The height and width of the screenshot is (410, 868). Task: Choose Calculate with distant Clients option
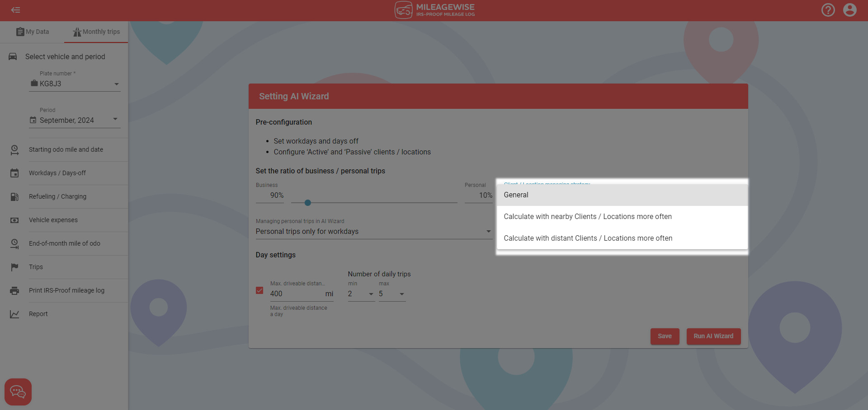[x=622, y=238]
